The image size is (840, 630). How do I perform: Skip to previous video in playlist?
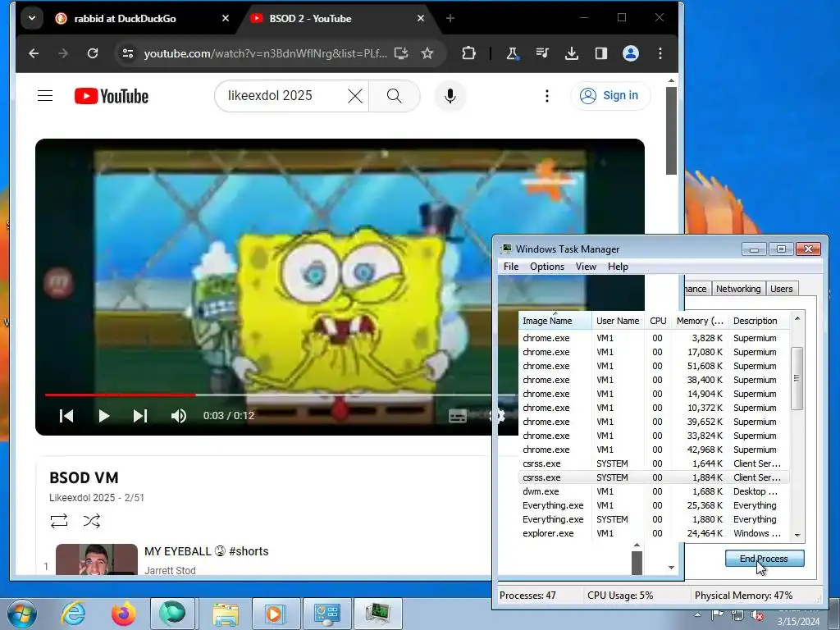coord(66,416)
